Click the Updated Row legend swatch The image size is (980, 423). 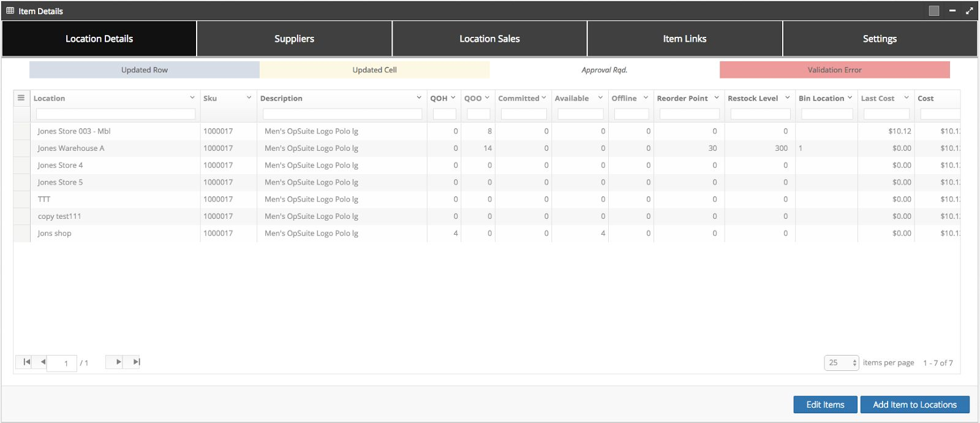[x=145, y=70]
